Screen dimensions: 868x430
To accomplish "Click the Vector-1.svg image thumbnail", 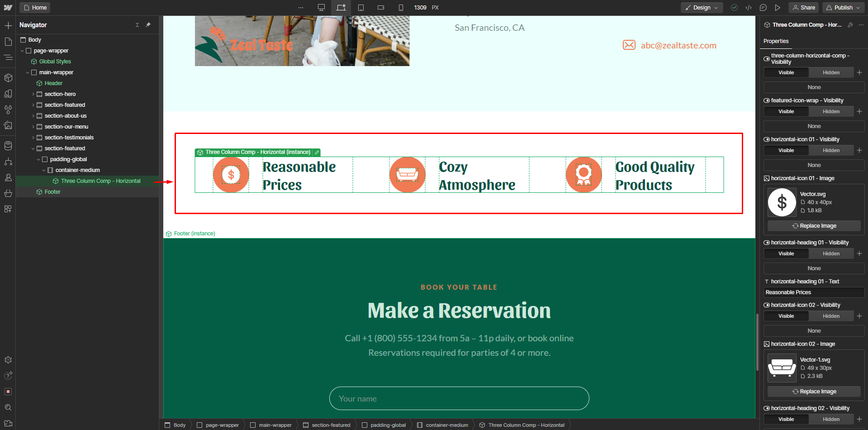I will click(x=782, y=368).
